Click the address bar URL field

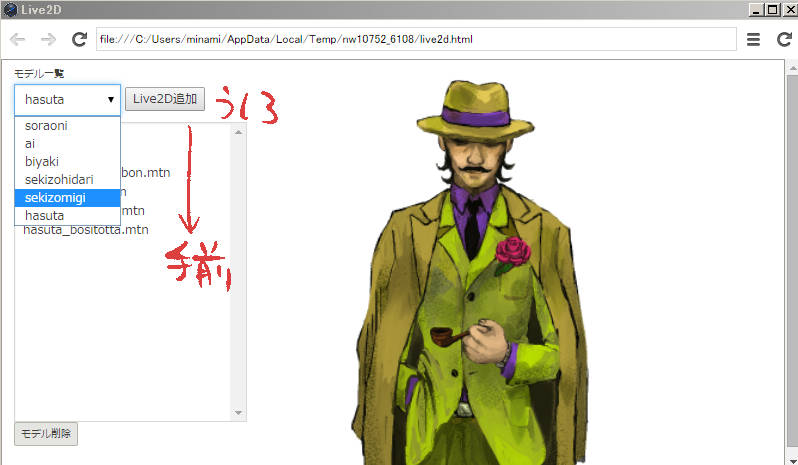[416, 39]
